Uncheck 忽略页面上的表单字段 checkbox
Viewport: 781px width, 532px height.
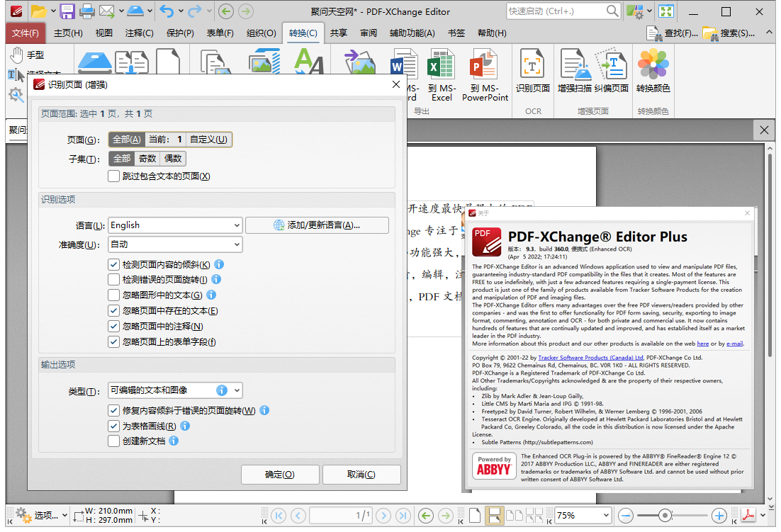coord(113,342)
